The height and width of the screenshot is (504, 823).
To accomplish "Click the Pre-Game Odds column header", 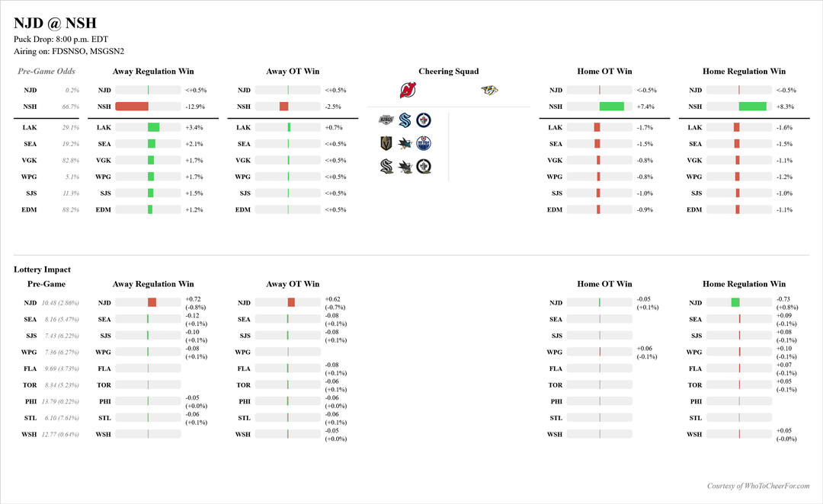I will (46, 72).
